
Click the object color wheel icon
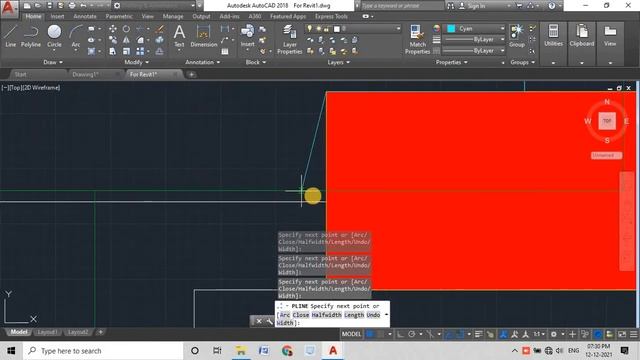(437, 29)
